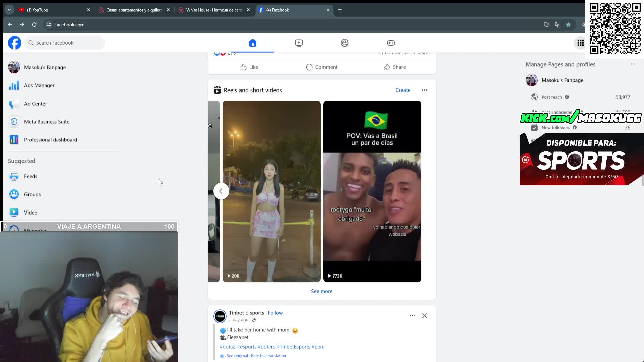Open the Gaming icon in Facebook navigation
This screenshot has width=644, height=362.
click(x=391, y=43)
